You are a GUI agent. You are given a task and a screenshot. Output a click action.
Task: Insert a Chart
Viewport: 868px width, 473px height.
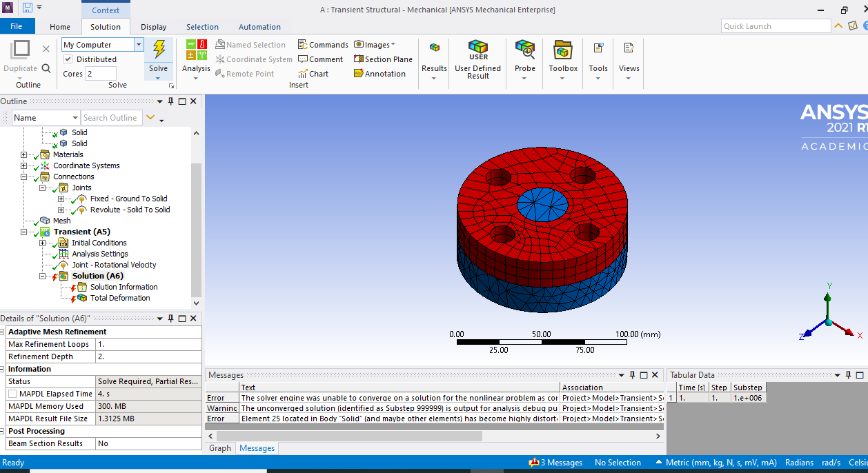point(313,74)
